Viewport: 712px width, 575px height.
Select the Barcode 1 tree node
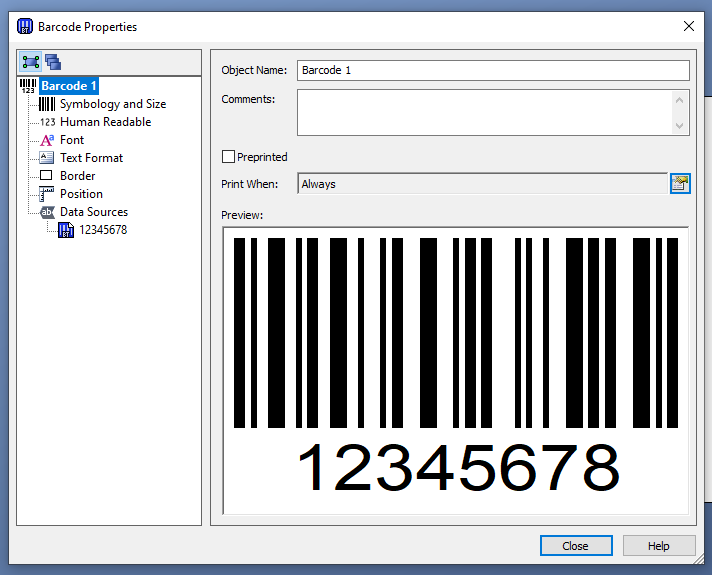click(x=69, y=86)
